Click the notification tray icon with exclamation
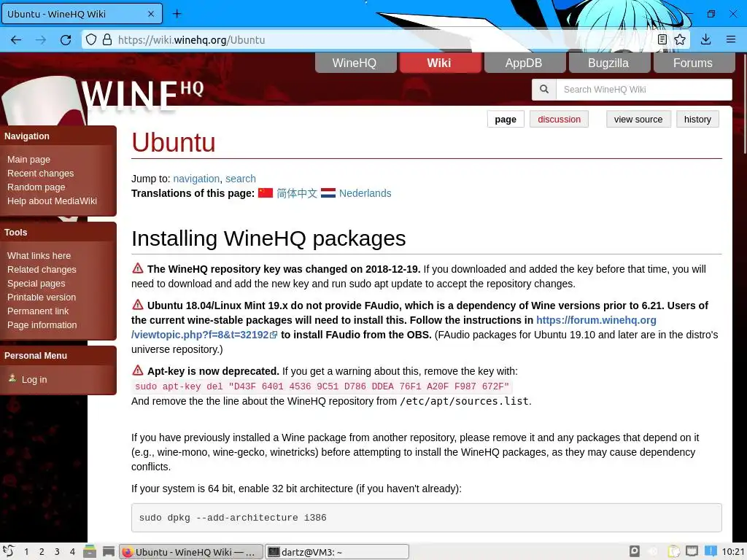Viewport: 747px width, 560px height. pyautogui.click(x=711, y=551)
